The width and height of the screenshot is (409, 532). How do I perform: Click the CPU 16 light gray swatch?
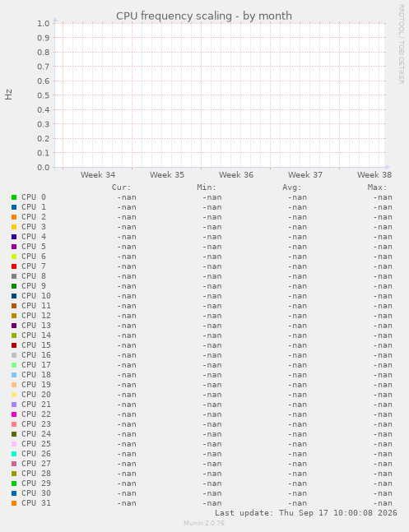click(x=14, y=355)
